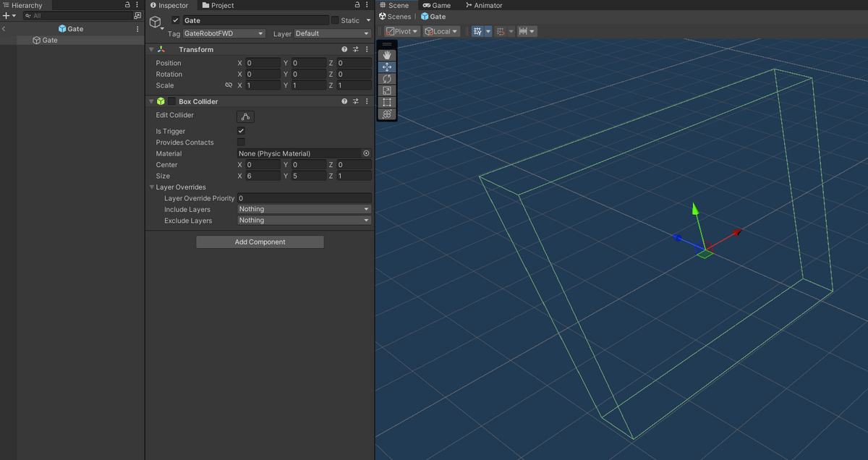The width and height of the screenshot is (868, 460).
Task: Click the Gate name input field
Action: point(255,20)
